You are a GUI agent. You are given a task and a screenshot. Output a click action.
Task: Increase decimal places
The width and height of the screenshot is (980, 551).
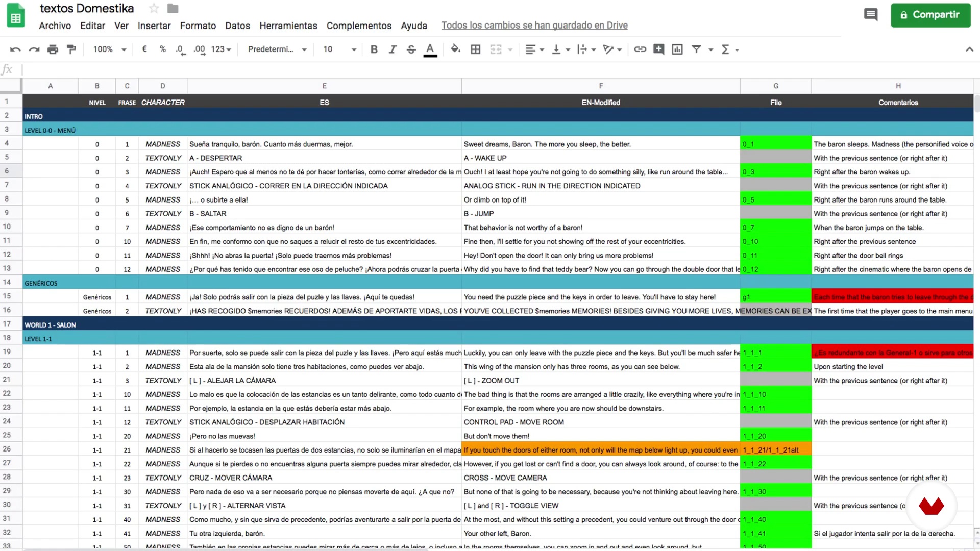[199, 49]
